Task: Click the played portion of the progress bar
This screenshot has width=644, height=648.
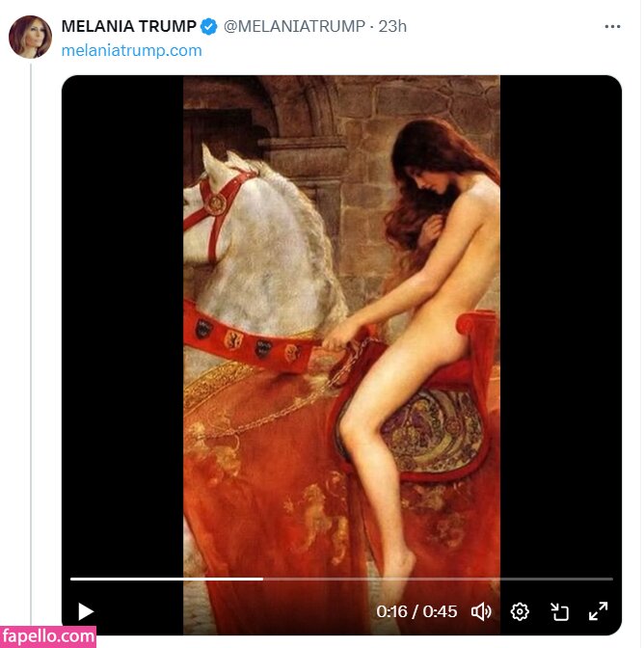Action: coord(164,579)
